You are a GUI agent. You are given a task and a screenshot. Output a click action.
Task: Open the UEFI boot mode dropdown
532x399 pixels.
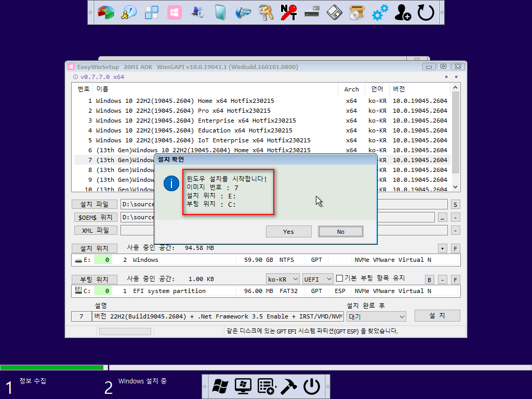(x=317, y=279)
